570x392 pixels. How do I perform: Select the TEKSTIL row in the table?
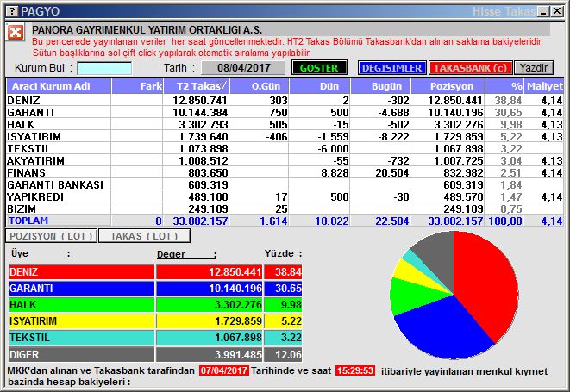pyautogui.click(x=285, y=148)
